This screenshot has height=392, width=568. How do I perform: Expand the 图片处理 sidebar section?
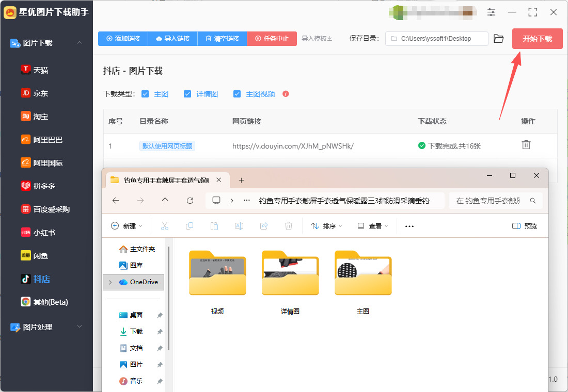tap(79, 327)
